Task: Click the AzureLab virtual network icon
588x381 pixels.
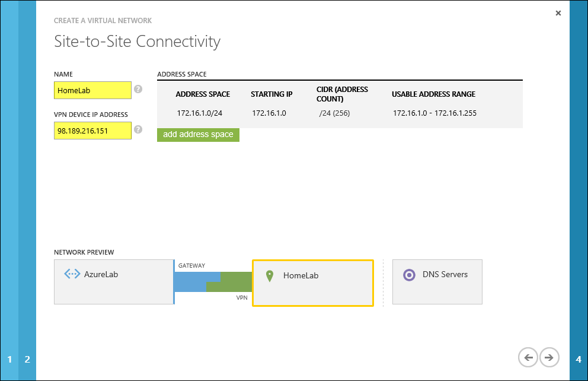Action: [72, 274]
